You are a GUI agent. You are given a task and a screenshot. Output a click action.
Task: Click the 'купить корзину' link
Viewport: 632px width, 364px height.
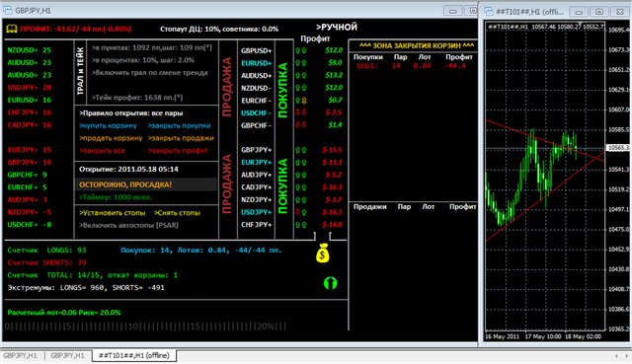coord(108,125)
